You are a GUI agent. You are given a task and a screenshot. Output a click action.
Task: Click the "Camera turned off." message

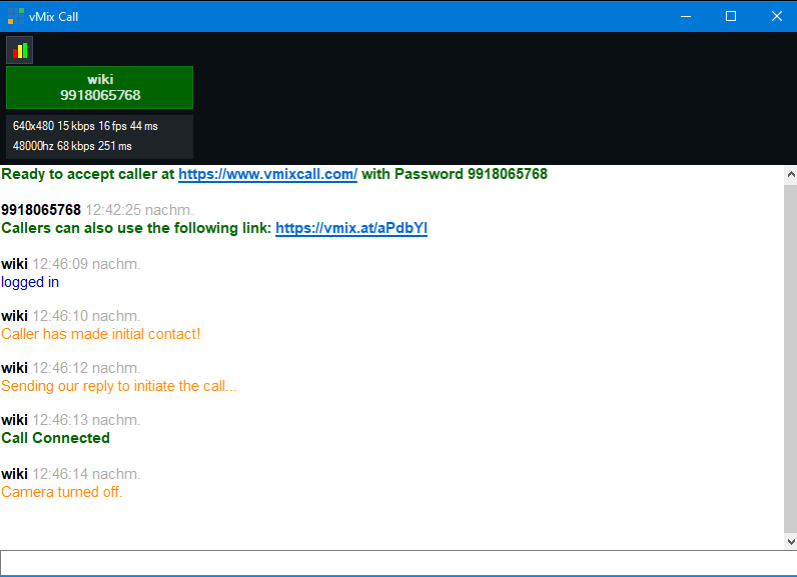click(62, 492)
